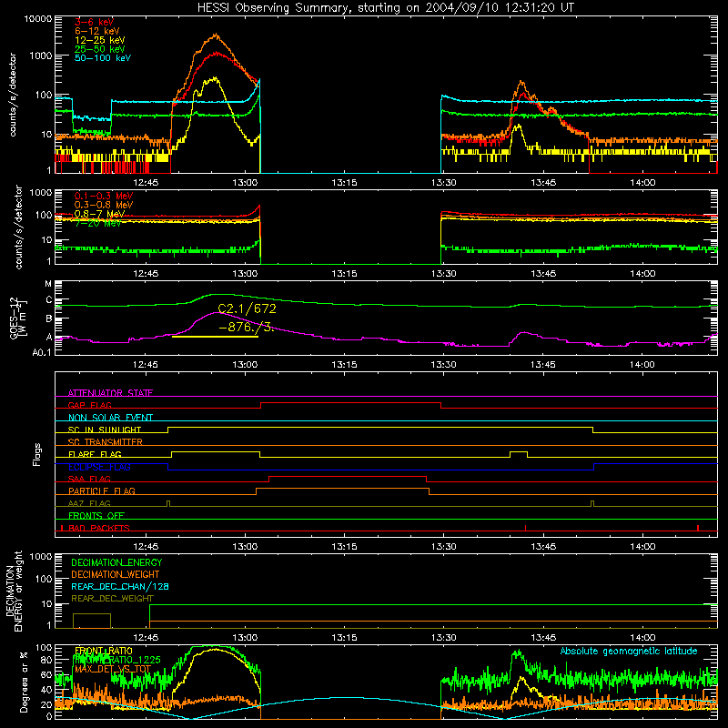Image resolution: width=728 pixels, height=728 pixels.
Task: Select the yellow flare interval bar in GOES panel
Action: point(215,336)
